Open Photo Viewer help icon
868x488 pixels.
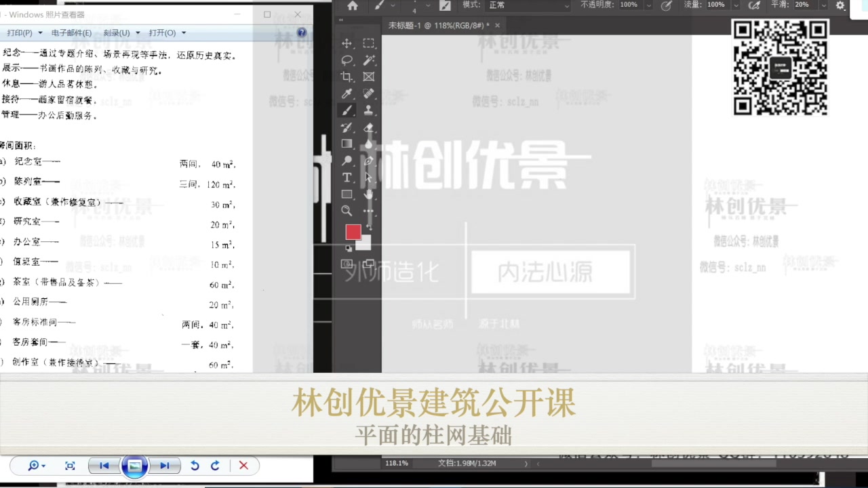(302, 33)
